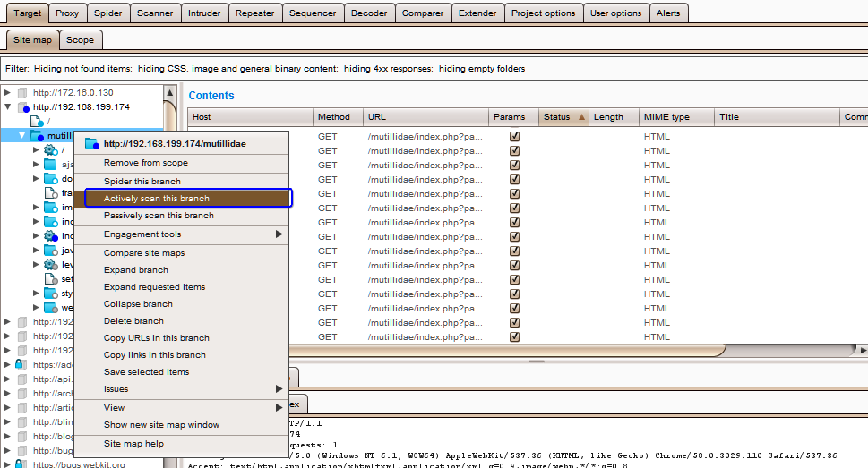Go to the Intruder tab
The height and width of the screenshot is (468, 868).
pyautogui.click(x=204, y=13)
